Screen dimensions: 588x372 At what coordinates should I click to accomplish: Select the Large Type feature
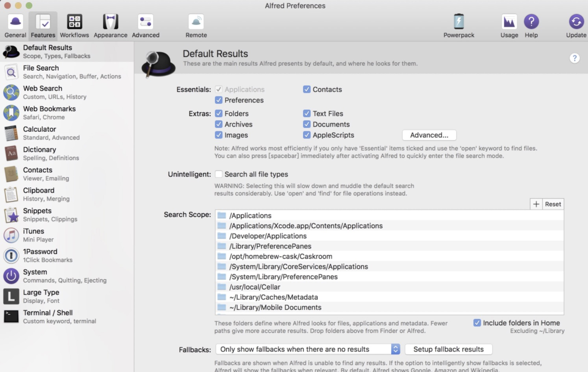pyautogui.click(x=67, y=296)
